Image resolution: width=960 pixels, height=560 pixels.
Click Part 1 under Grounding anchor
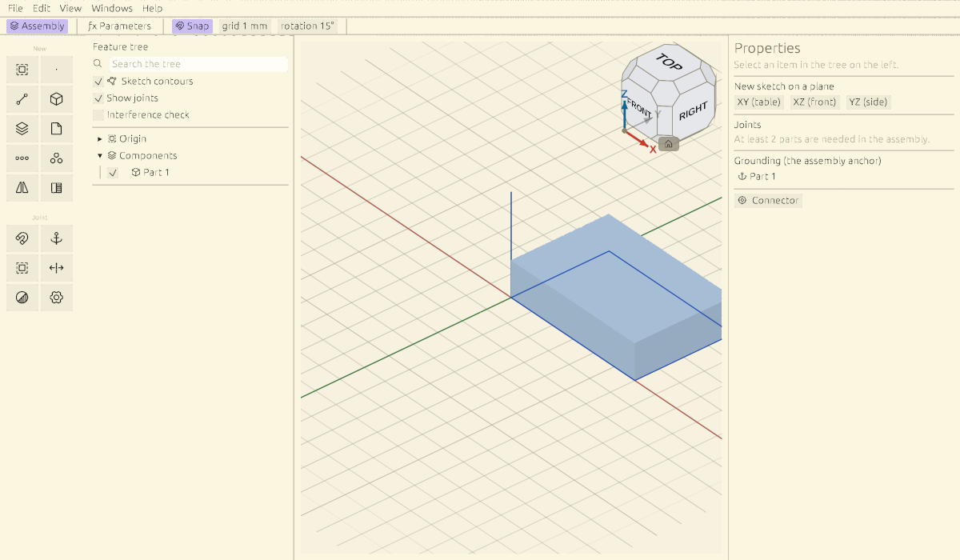[x=757, y=177]
